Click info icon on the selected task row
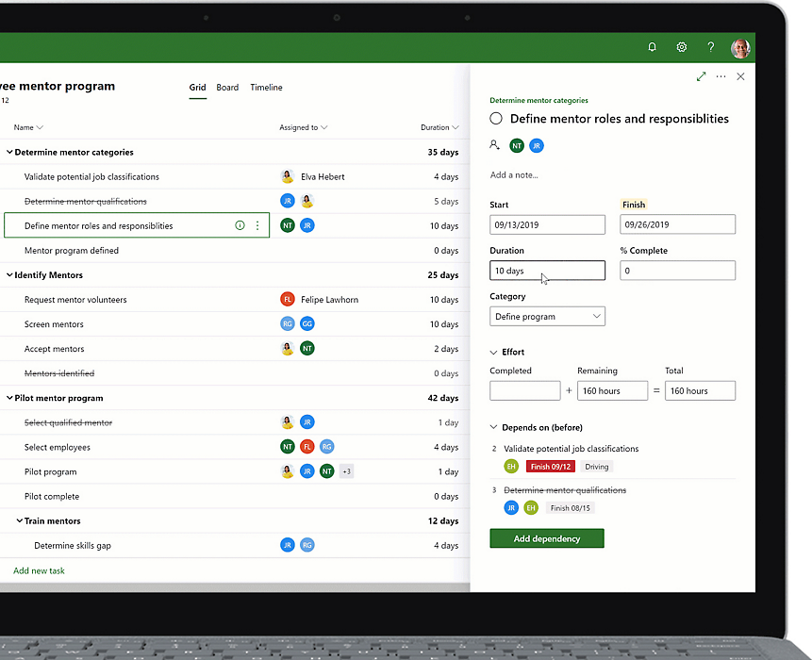This screenshot has height=660, width=812. (x=240, y=226)
